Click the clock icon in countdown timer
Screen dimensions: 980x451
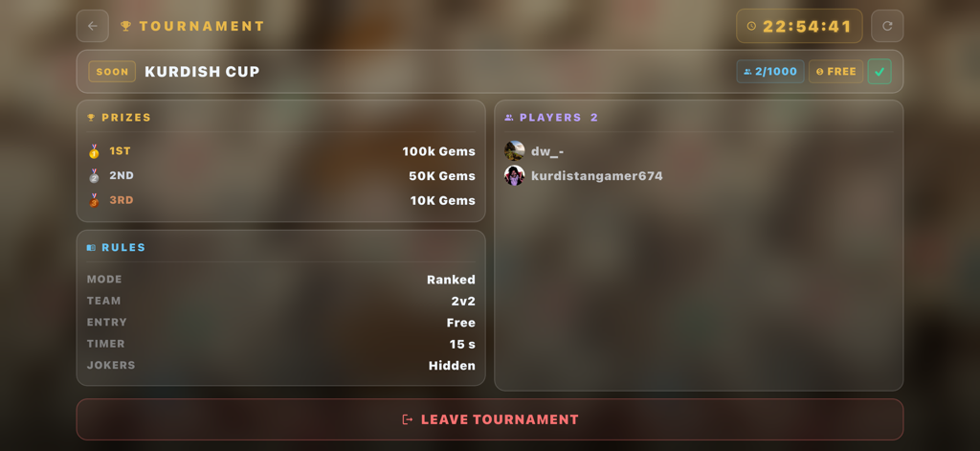pos(751,26)
